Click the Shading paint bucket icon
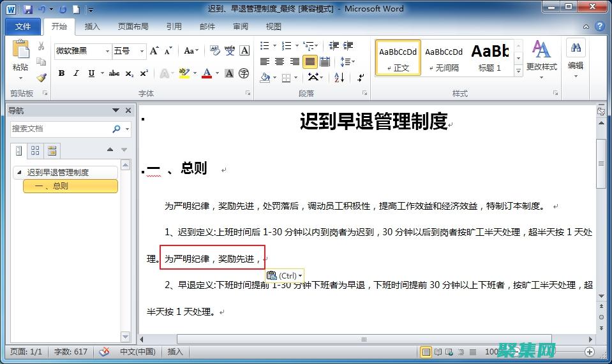 click(x=265, y=78)
